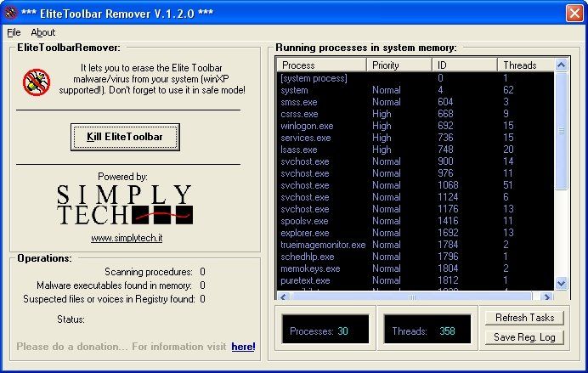This screenshot has width=588, height=373.
Task: Click the horizontal scroll left arrow
Action: (284, 297)
